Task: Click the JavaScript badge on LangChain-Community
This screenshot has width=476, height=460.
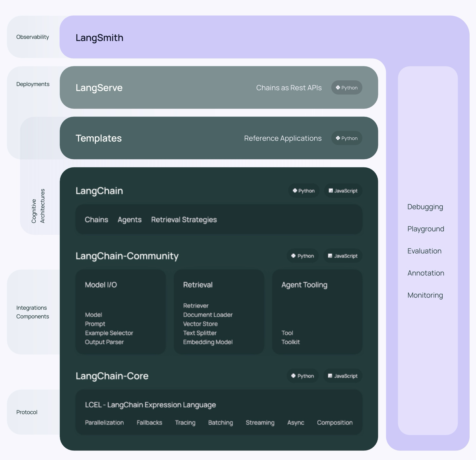Action: (342, 256)
